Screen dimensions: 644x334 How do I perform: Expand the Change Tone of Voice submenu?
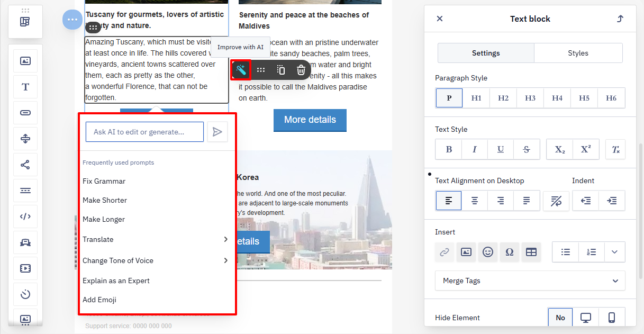point(226,260)
